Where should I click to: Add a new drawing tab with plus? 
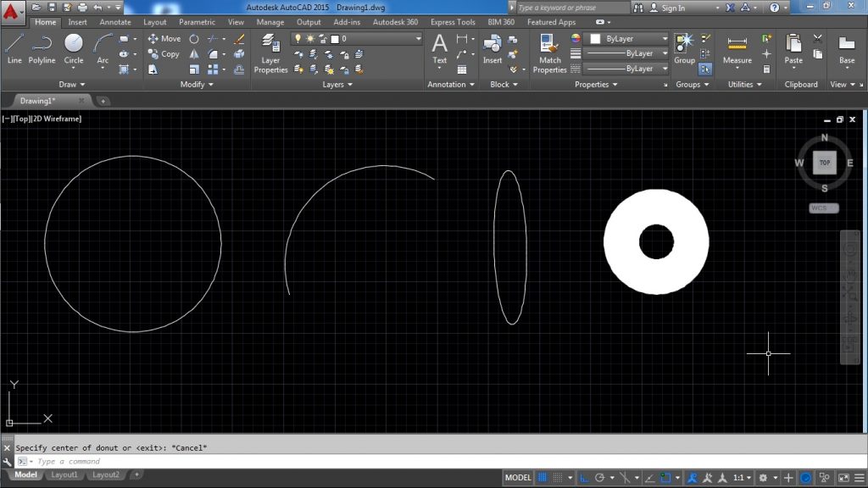click(x=103, y=102)
